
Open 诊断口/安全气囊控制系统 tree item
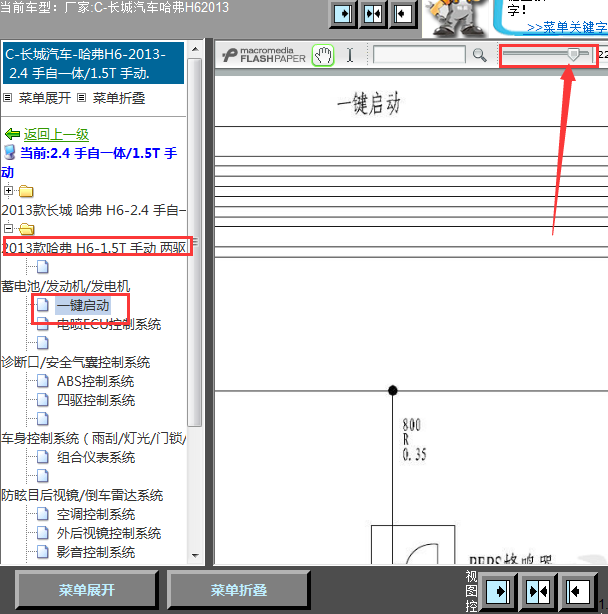pyautogui.click(x=76, y=362)
